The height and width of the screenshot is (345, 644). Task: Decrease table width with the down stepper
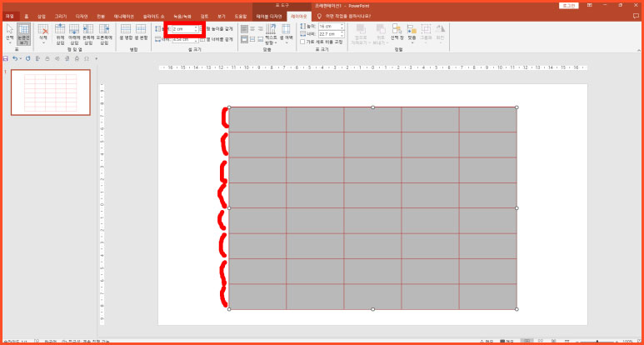(x=342, y=36)
